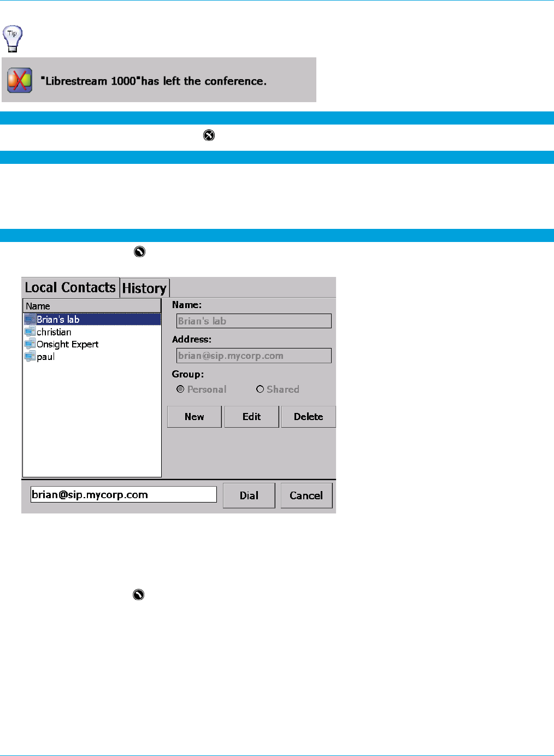Click the Onsight Expert contact icon

(x=30, y=344)
